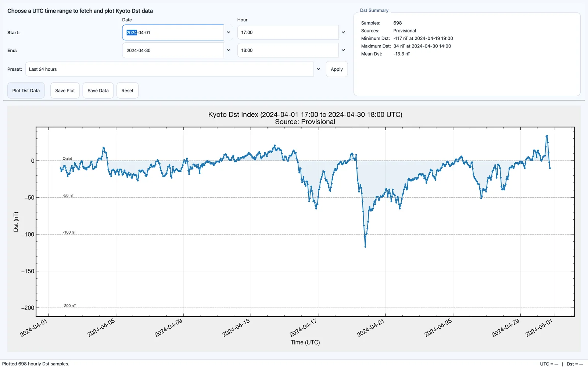Screen dimensions: 588x368
Task: Click the Start date field 2024-04-01
Action: 173,32
